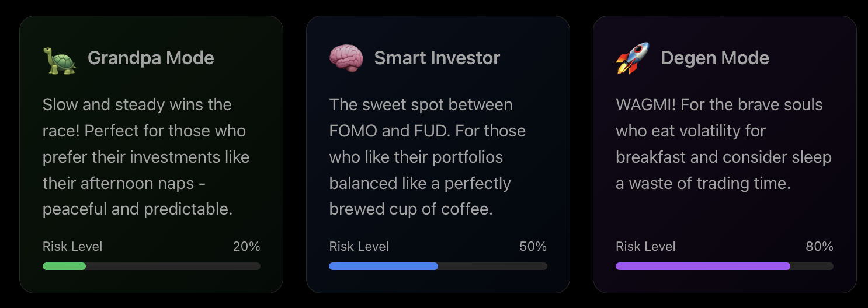Click the blue Smart Investor risk bar

pos(383,266)
